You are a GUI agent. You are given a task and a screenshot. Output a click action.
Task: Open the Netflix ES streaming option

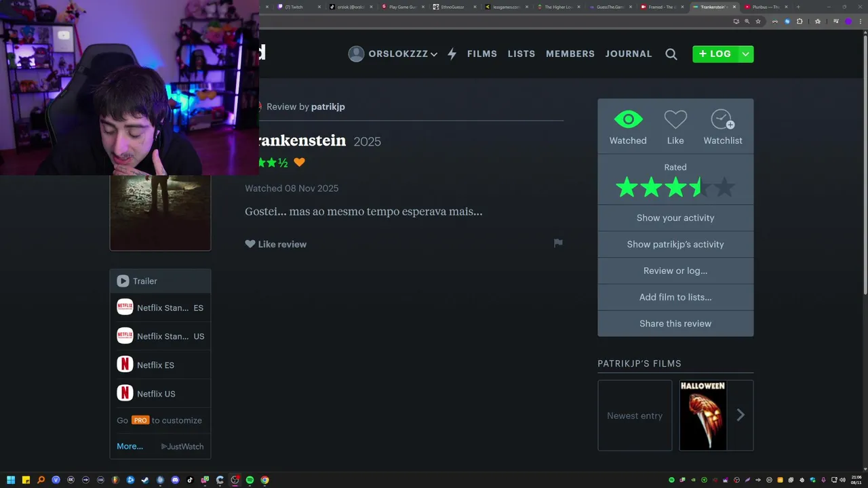tap(160, 365)
